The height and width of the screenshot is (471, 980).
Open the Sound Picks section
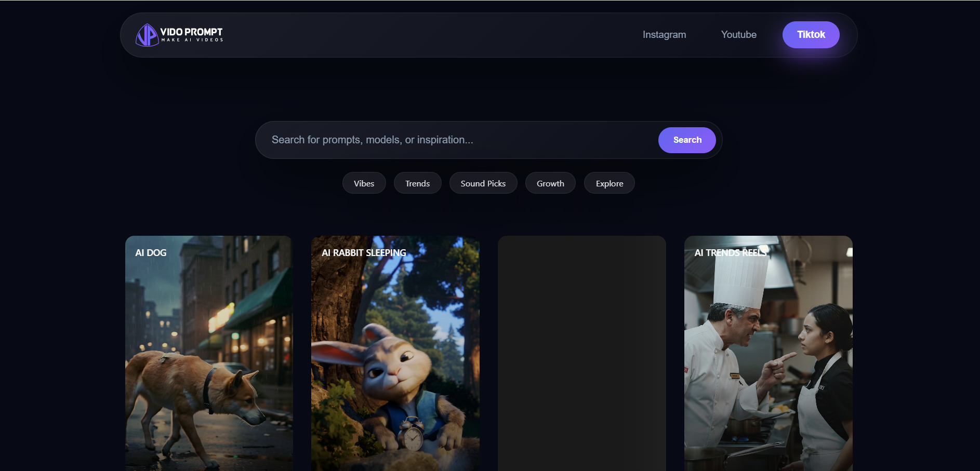click(x=483, y=183)
